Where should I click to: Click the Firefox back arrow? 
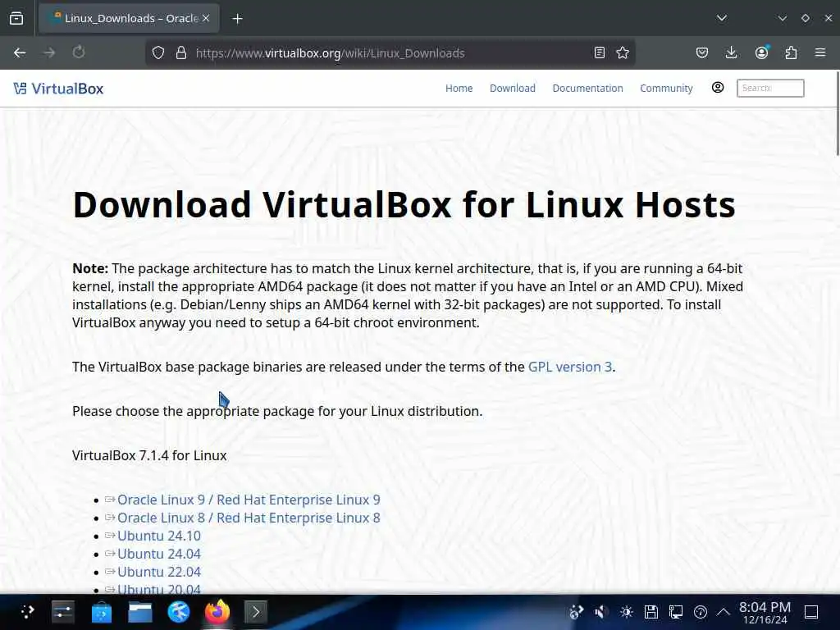(x=20, y=52)
